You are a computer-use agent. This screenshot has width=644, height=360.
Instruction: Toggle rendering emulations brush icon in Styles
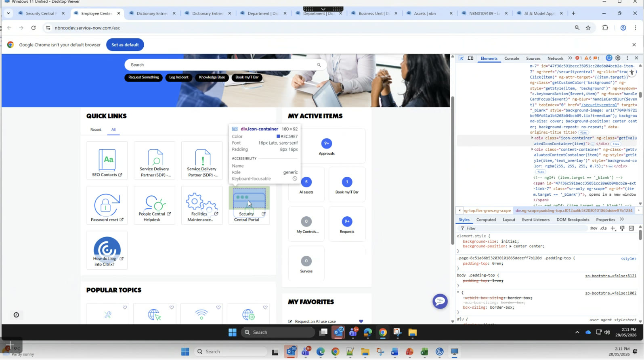(x=622, y=228)
